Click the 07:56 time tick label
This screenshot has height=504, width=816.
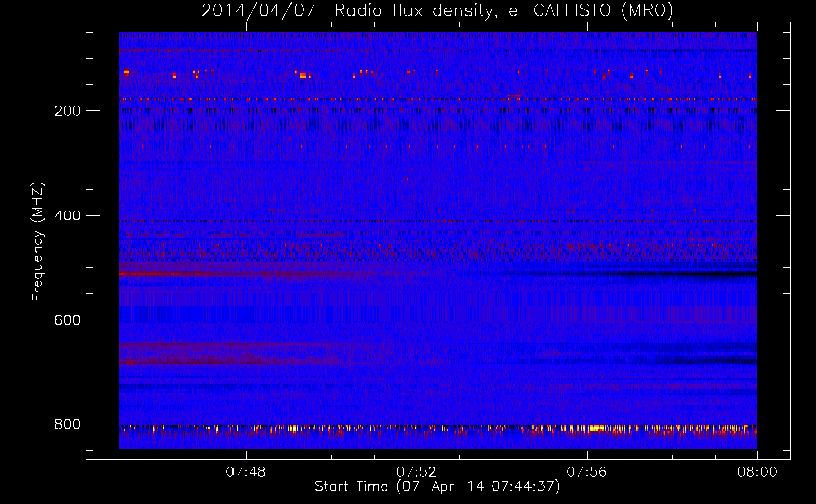coord(587,472)
